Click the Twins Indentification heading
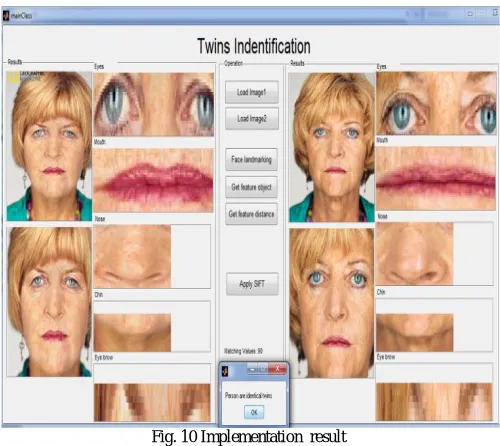The width and height of the screenshot is (500, 446). click(x=254, y=46)
